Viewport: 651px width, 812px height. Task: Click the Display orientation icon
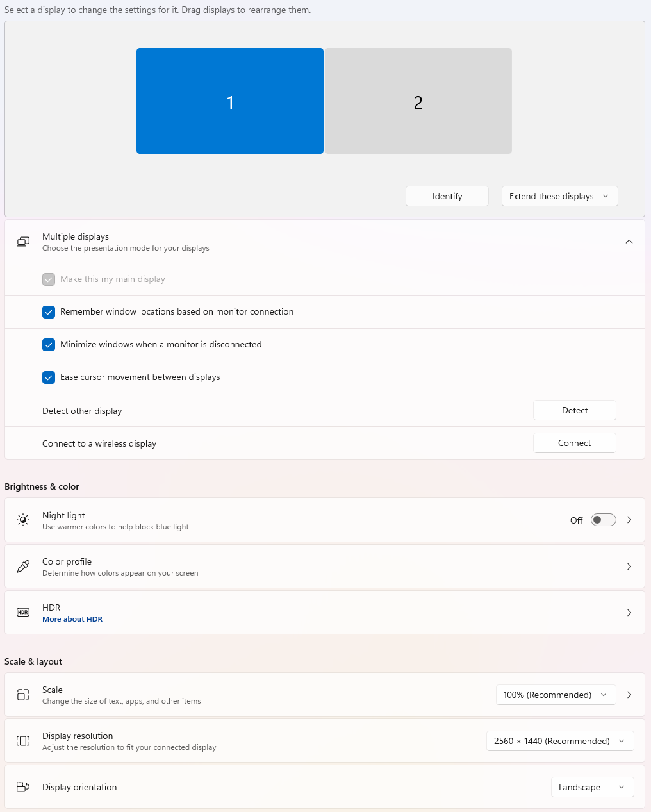point(23,787)
